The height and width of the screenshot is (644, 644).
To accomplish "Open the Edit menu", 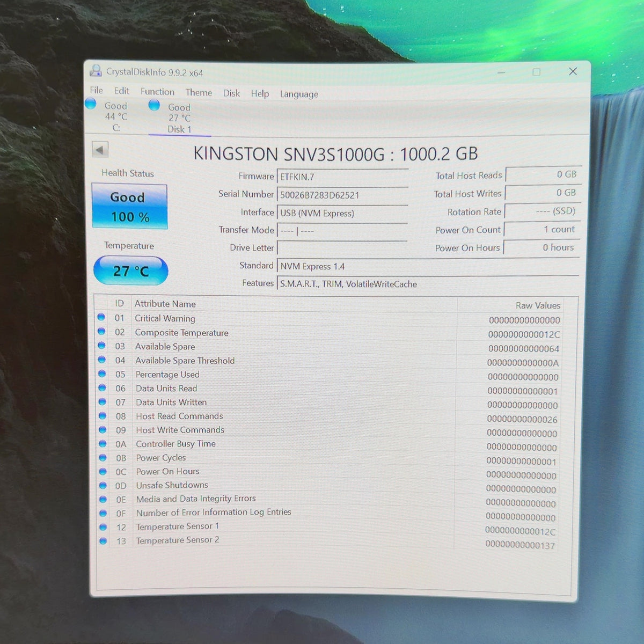I will pyautogui.click(x=122, y=91).
